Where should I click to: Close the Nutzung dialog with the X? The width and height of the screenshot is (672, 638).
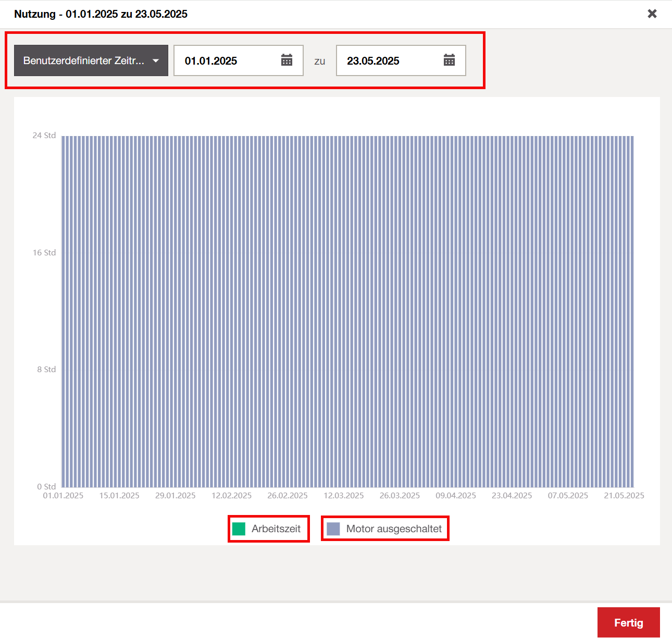tap(652, 14)
